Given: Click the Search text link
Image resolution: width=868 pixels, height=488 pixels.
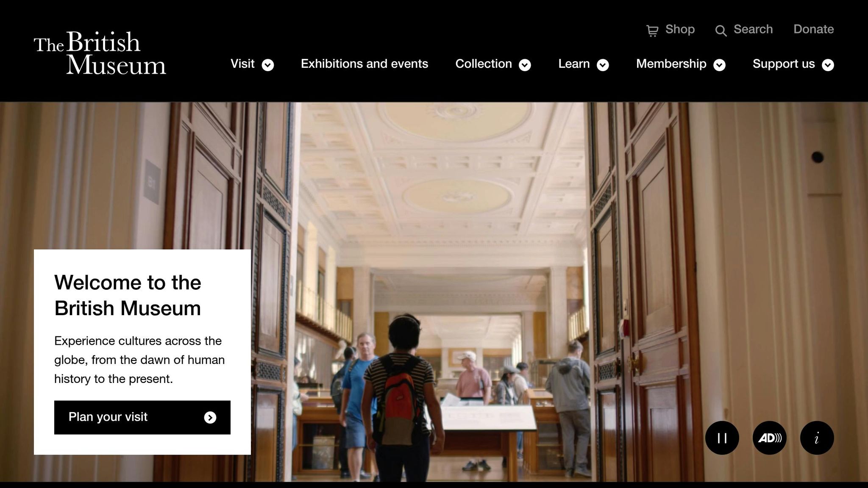Looking at the screenshot, I should coord(753,29).
